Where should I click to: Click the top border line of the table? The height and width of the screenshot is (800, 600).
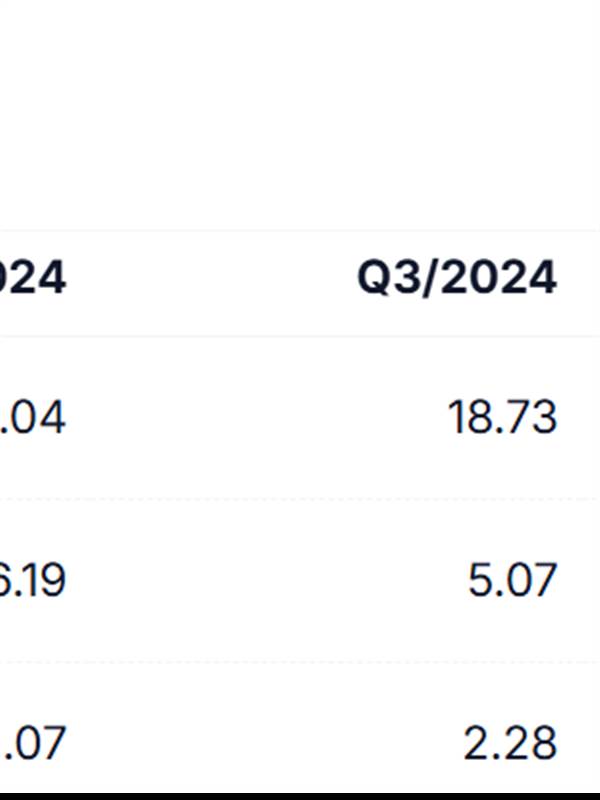(300, 231)
